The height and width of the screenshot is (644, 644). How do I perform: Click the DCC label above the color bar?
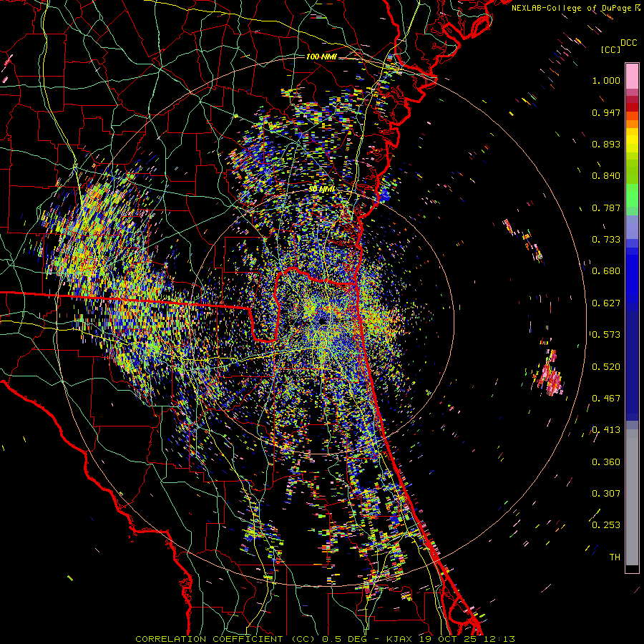[628, 43]
